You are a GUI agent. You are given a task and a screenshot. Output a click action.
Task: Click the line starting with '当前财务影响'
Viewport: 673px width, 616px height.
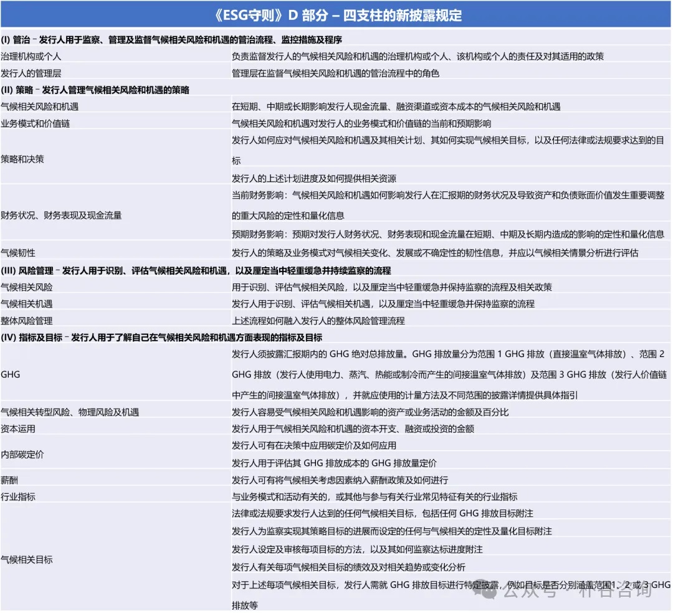click(448, 205)
